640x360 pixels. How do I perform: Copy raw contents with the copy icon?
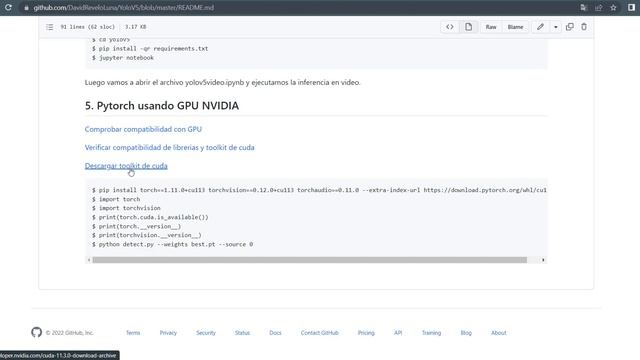pos(569,27)
